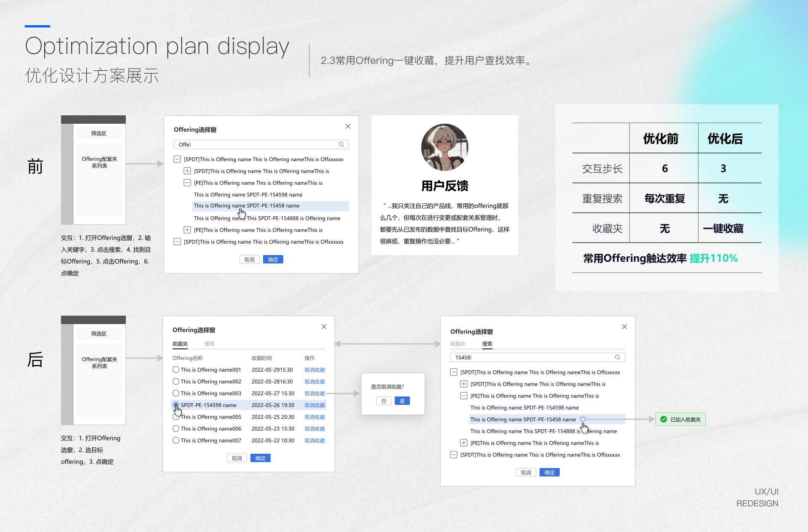
Task: Expand [SPDT] child node in top dialog tree
Action: [187, 171]
